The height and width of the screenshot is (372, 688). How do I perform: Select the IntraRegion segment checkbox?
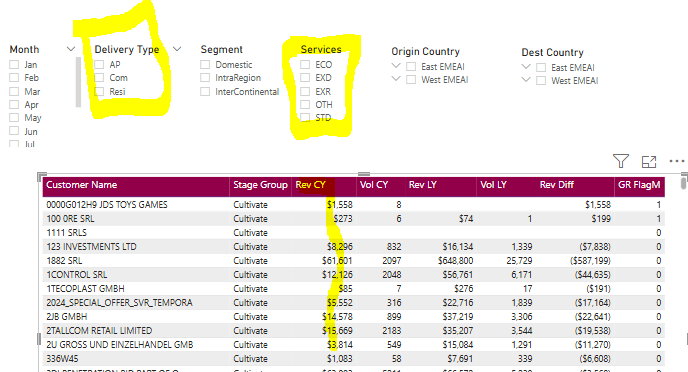205,78
